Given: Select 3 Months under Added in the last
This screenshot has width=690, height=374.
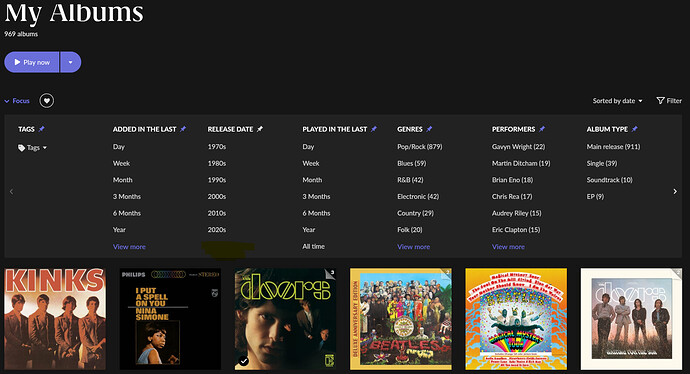Looking at the screenshot, I should (127, 196).
